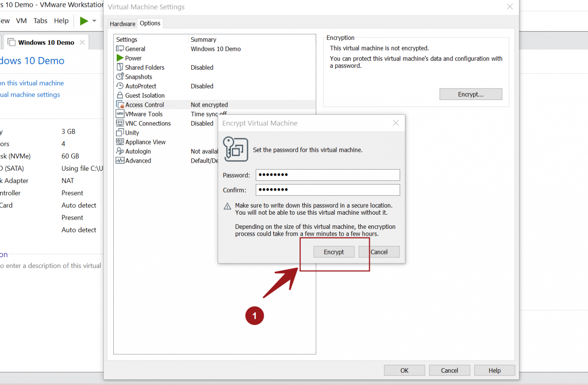Click the VNC Connections icon
This screenshot has width=588, height=385.
click(x=120, y=123)
